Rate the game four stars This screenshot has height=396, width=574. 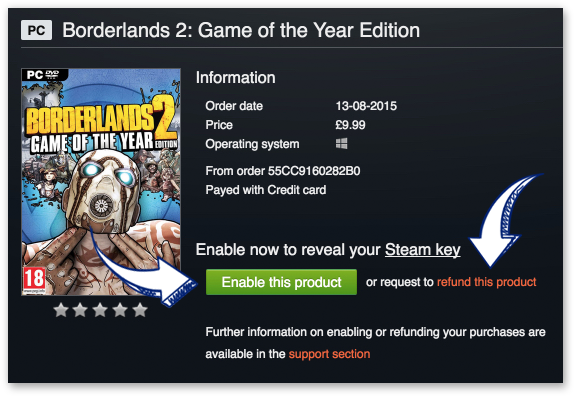[x=120, y=310]
